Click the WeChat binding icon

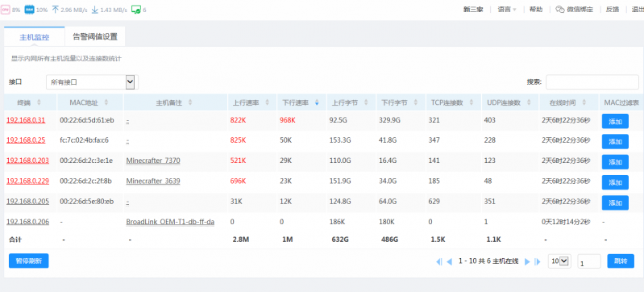click(560, 10)
